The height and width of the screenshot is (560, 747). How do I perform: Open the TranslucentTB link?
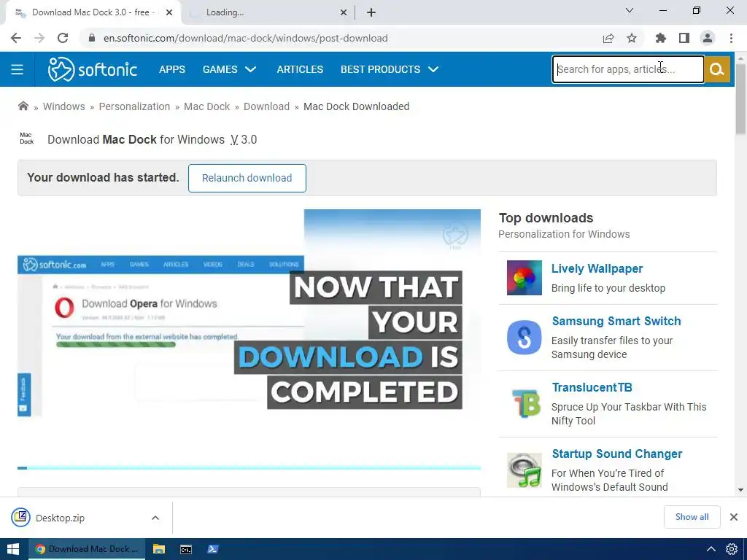[592, 387]
